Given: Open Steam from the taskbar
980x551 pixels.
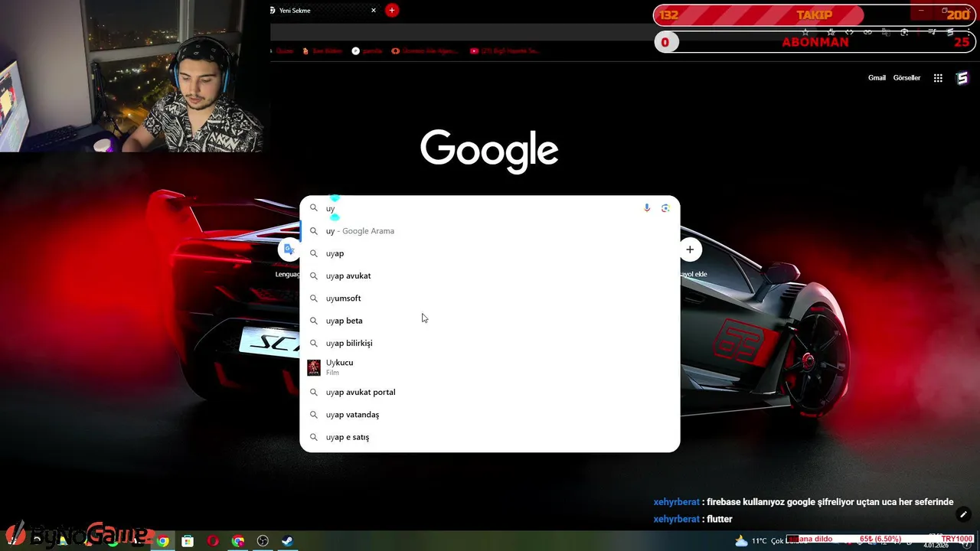Looking at the screenshot, I should 288,541.
